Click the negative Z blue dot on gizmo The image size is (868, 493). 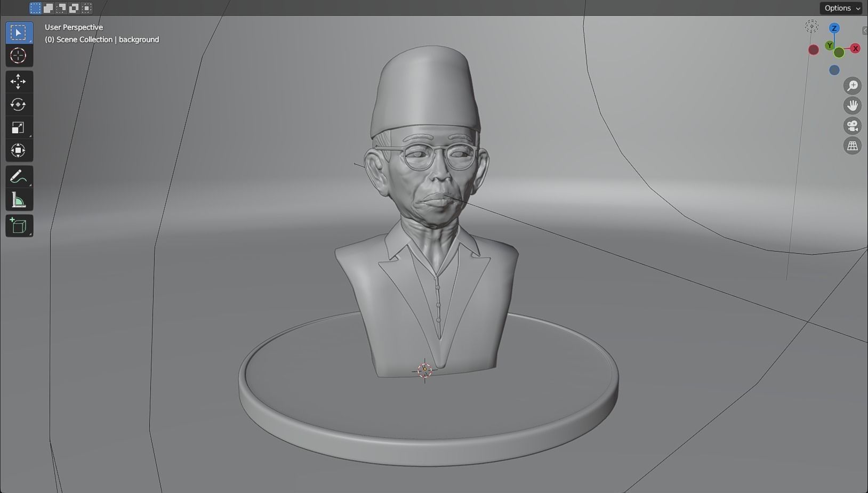tap(834, 70)
